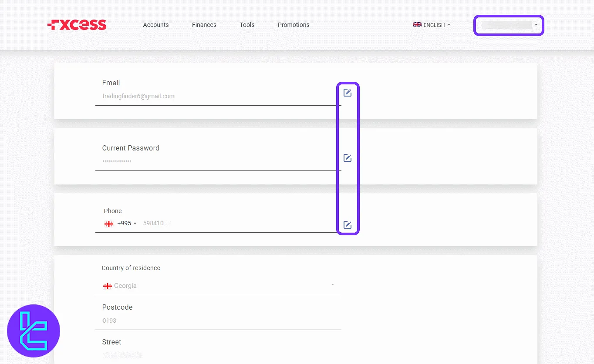Open the Accounts menu

156,25
